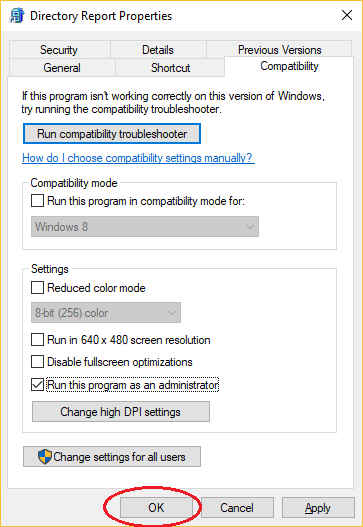Close the Properties dialog window
The image size is (363, 527).
(x=347, y=15)
